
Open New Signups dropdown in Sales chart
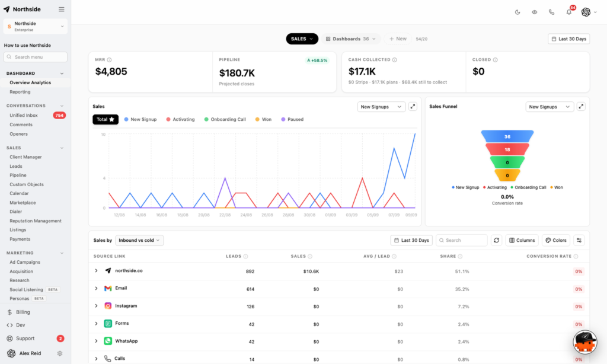pyautogui.click(x=381, y=107)
